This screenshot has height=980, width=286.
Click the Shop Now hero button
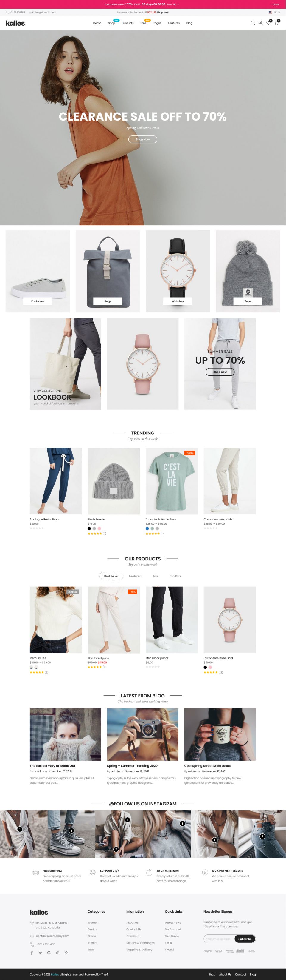143,139
